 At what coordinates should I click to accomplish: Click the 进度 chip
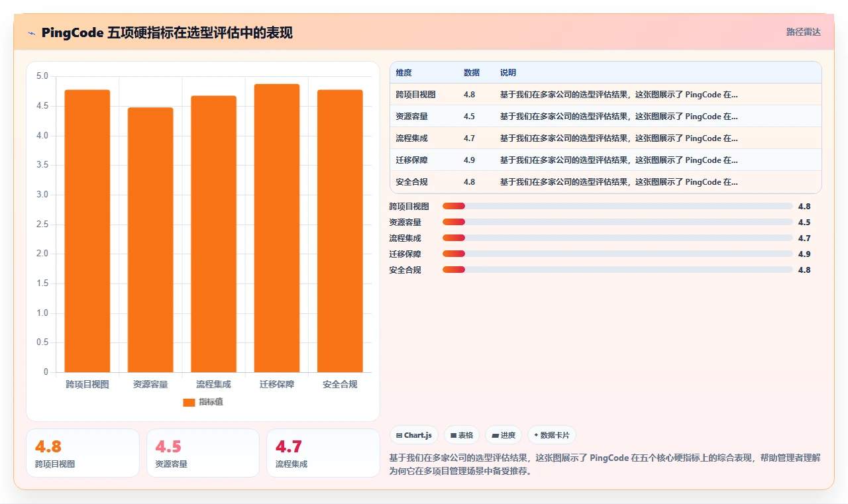[x=503, y=435]
